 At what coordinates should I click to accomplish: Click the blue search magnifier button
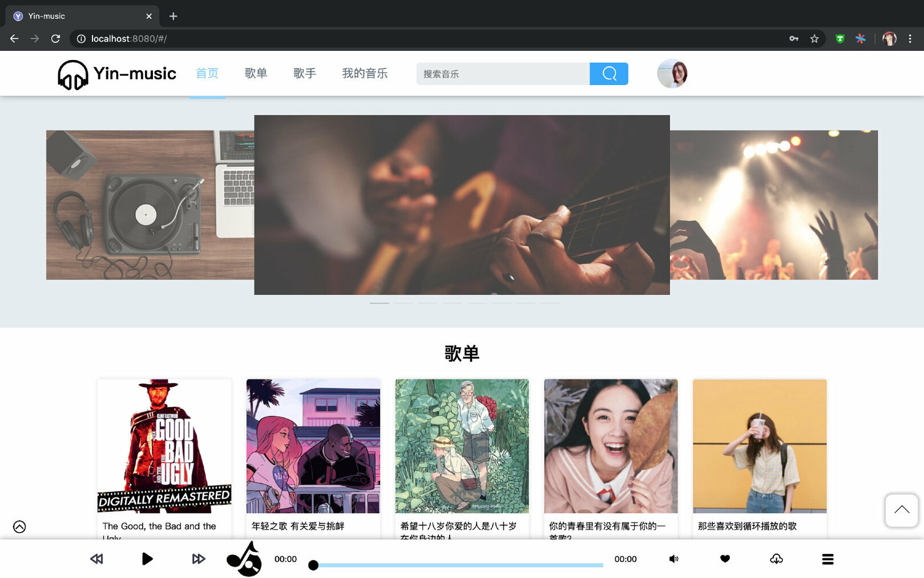click(x=608, y=74)
